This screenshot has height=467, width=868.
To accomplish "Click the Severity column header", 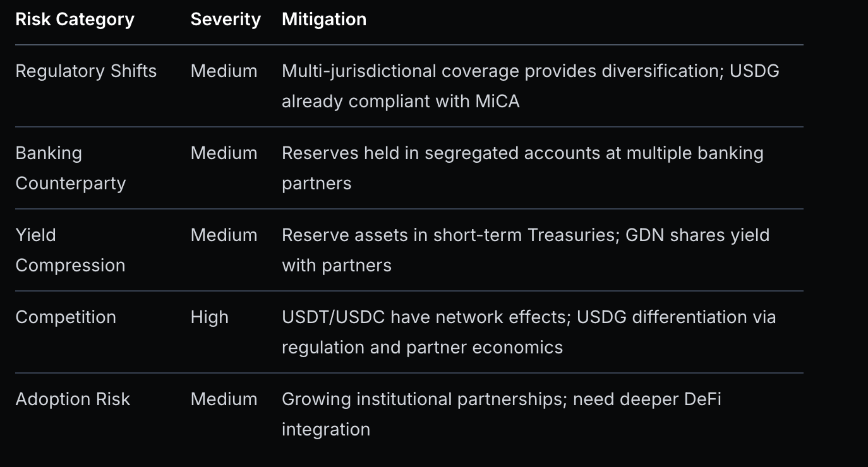I will click(226, 20).
